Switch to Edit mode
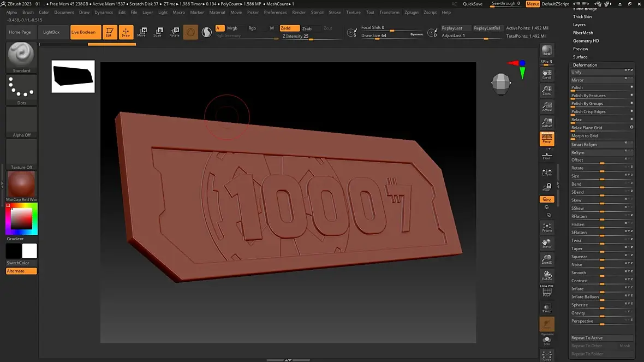 (110, 32)
